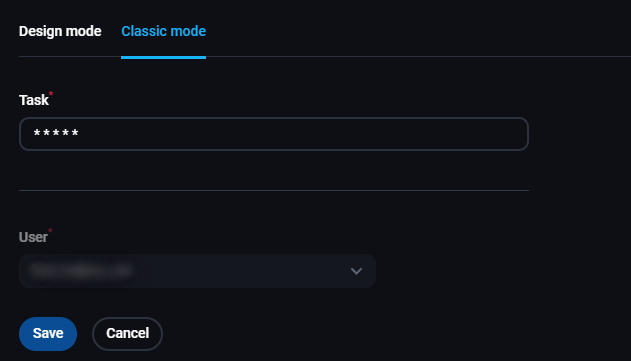Image resolution: width=631 pixels, height=361 pixels.
Task: Click the empty right side of Task textbox
Action: 402,134
